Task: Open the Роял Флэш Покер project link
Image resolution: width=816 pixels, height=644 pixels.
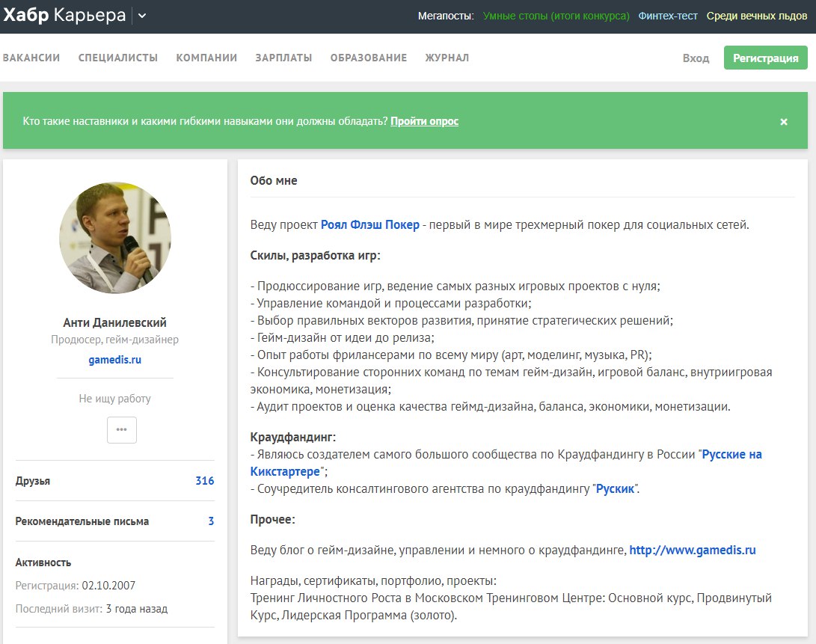Action: pyautogui.click(x=370, y=225)
